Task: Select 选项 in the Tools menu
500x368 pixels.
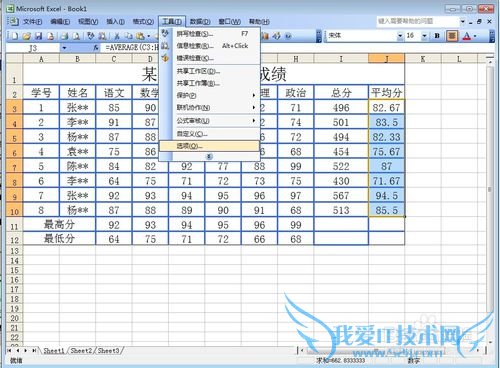Action: [209, 146]
